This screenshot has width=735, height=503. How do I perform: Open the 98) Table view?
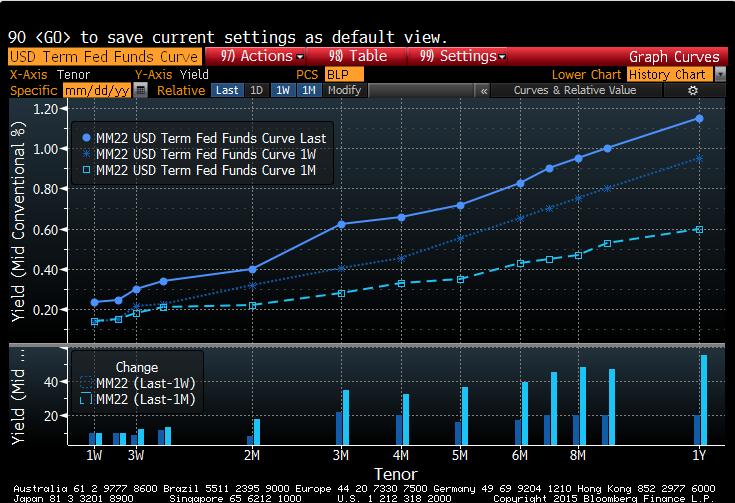click(x=358, y=56)
